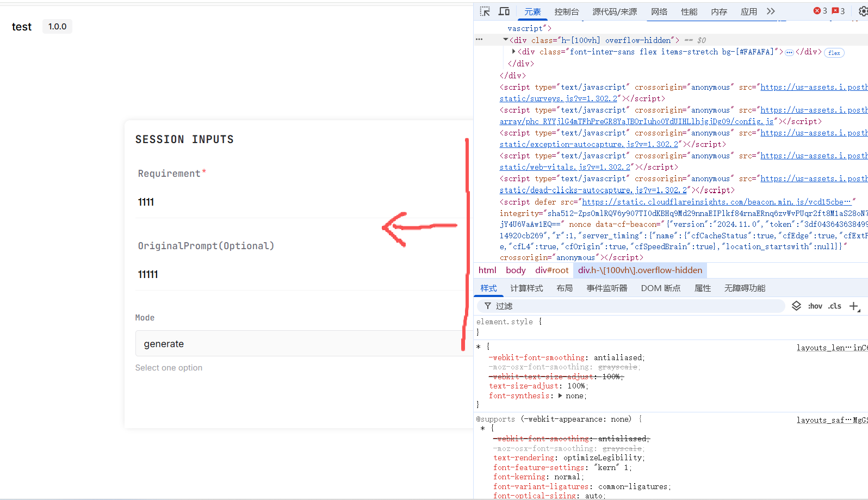Viewport: 868px width, 500px height.
Task: Open the DevTools settings gear
Action: pos(863,11)
